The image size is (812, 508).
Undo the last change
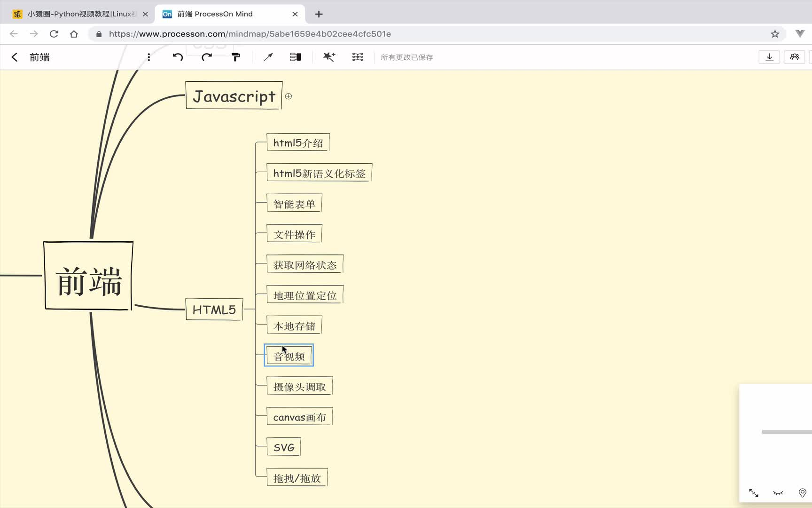178,57
